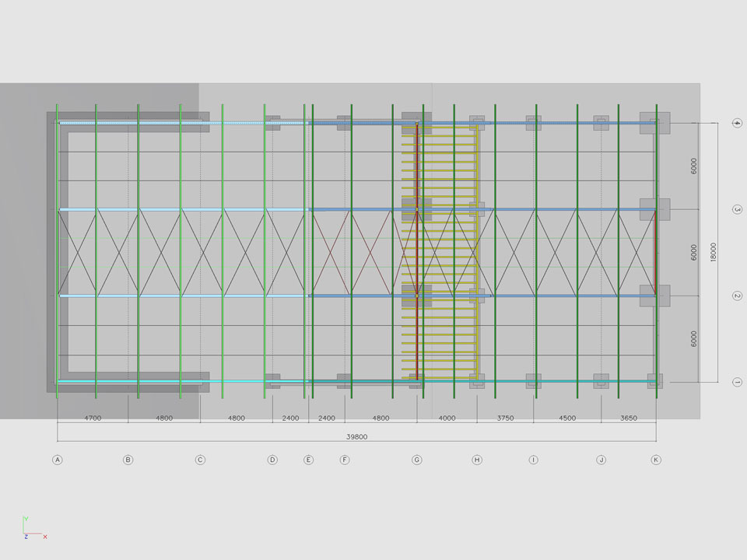
Task: Select the 4500 dimension label
Action: [x=567, y=418]
